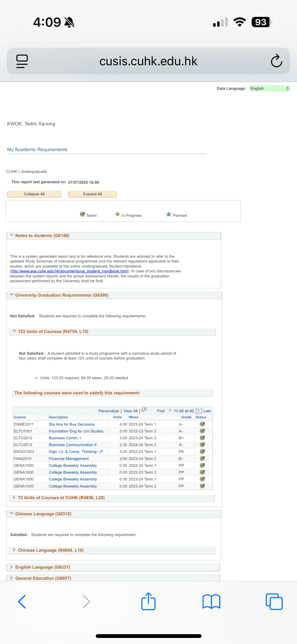The image size is (297, 644).
Task: Expand General Education (G8057) section
Action: (12, 578)
